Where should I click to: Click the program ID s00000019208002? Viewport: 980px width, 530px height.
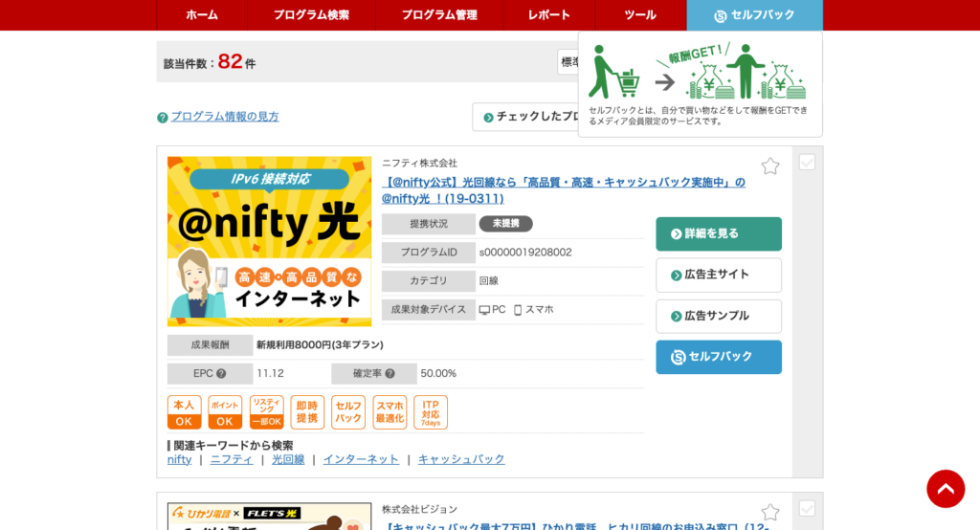(525, 253)
